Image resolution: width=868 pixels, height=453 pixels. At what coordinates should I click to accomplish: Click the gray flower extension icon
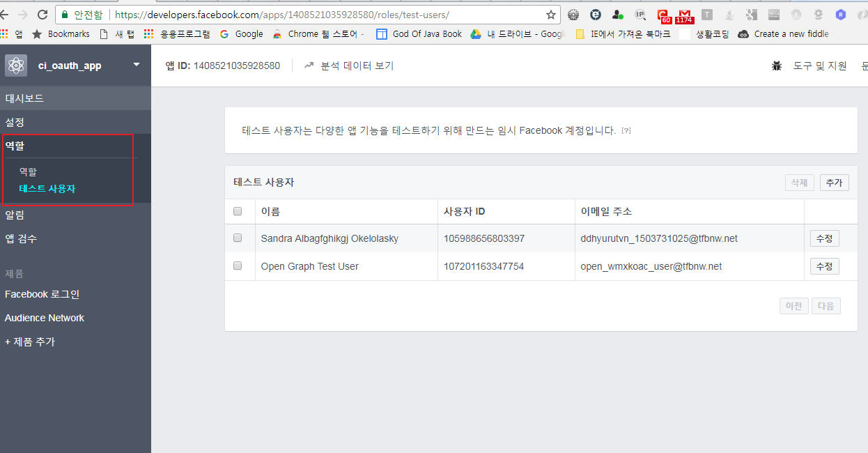818,15
